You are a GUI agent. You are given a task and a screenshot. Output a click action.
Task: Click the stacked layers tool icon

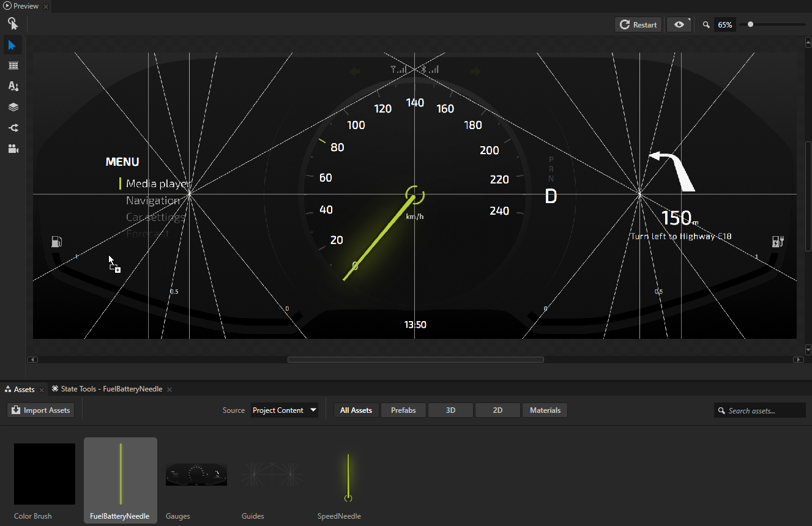13,107
